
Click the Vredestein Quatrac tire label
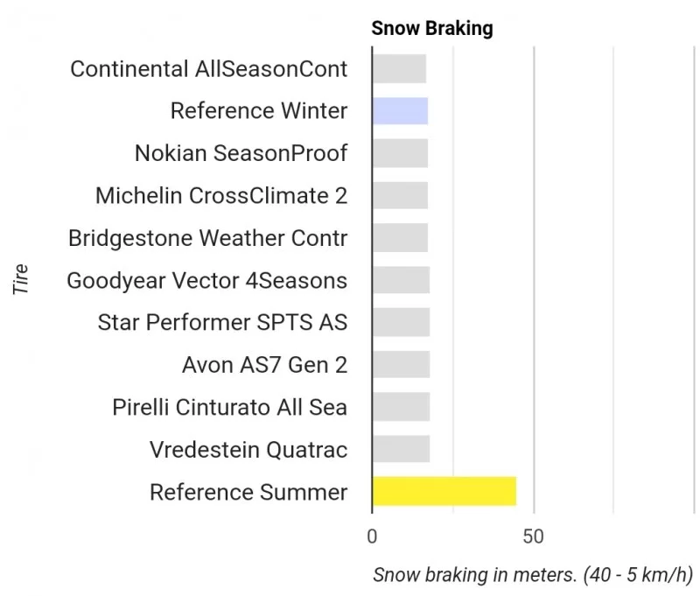248,450
